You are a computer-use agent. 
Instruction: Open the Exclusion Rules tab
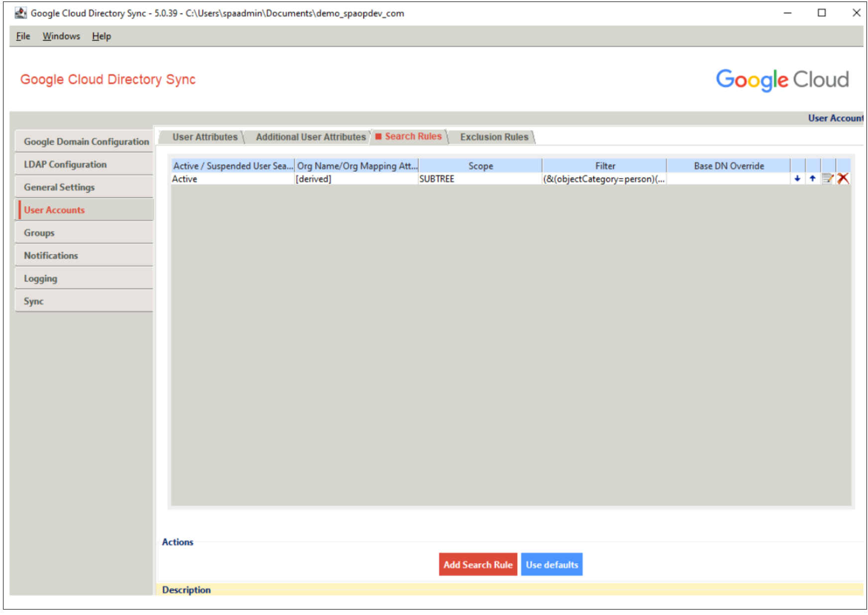pos(494,137)
